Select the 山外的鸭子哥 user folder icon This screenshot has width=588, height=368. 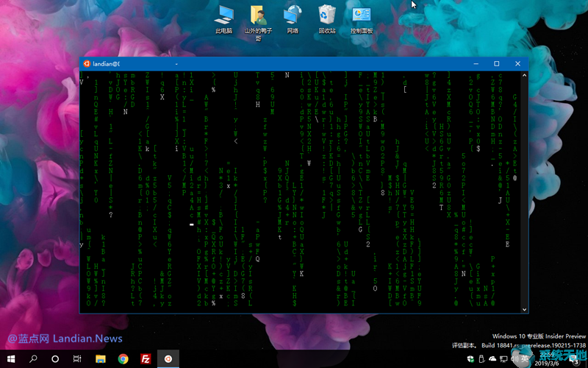[258, 23]
